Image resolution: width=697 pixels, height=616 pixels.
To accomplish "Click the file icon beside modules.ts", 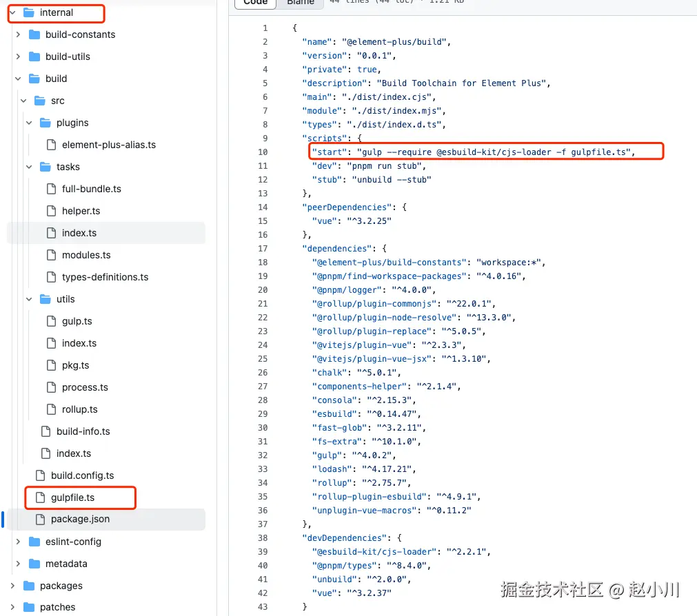I will click(52, 255).
